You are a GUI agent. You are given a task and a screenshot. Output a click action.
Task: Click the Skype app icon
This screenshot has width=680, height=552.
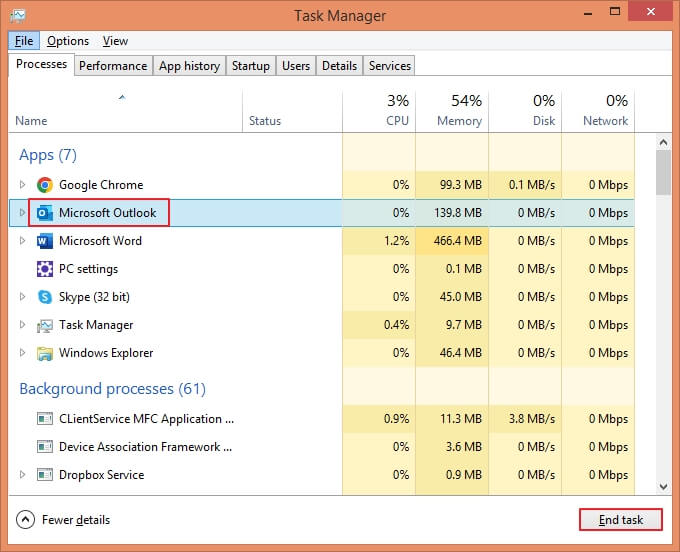point(45,297)
